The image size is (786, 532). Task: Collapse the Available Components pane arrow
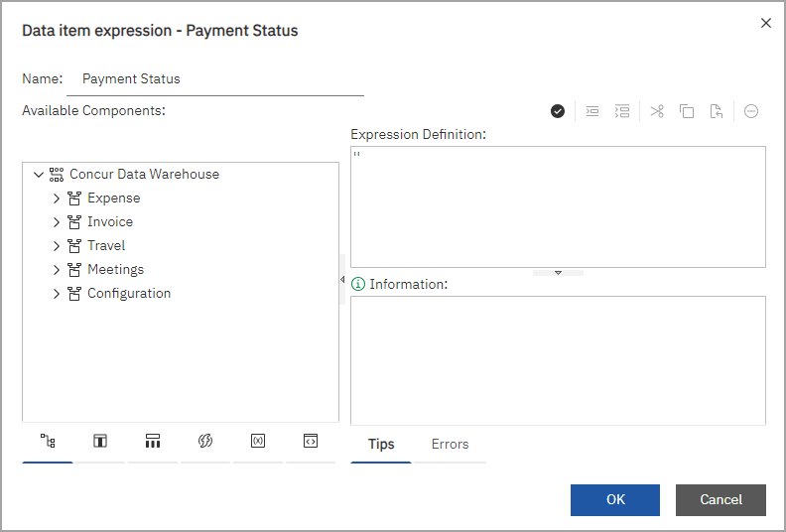pyautogui.click(x=342, y=279)
